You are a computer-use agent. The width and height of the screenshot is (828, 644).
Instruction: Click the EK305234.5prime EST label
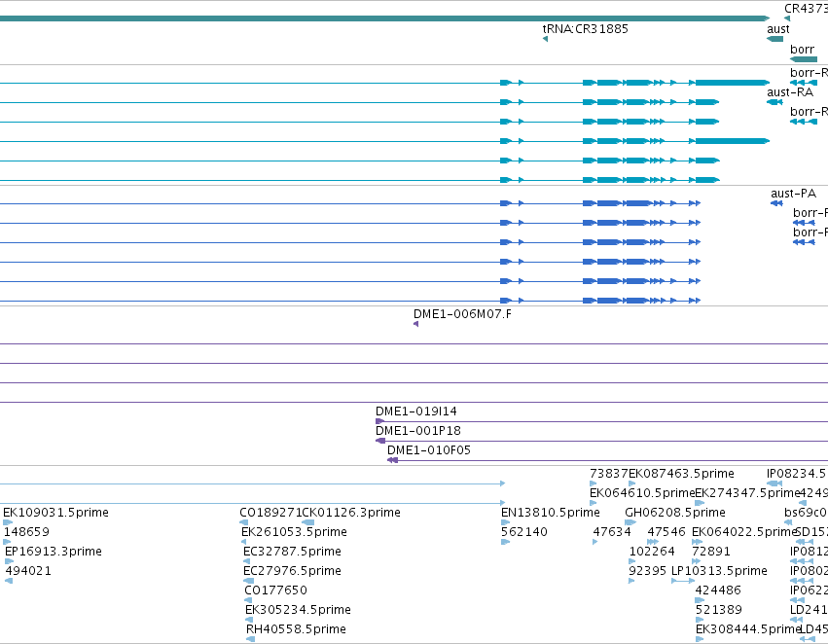pos(298,610)
